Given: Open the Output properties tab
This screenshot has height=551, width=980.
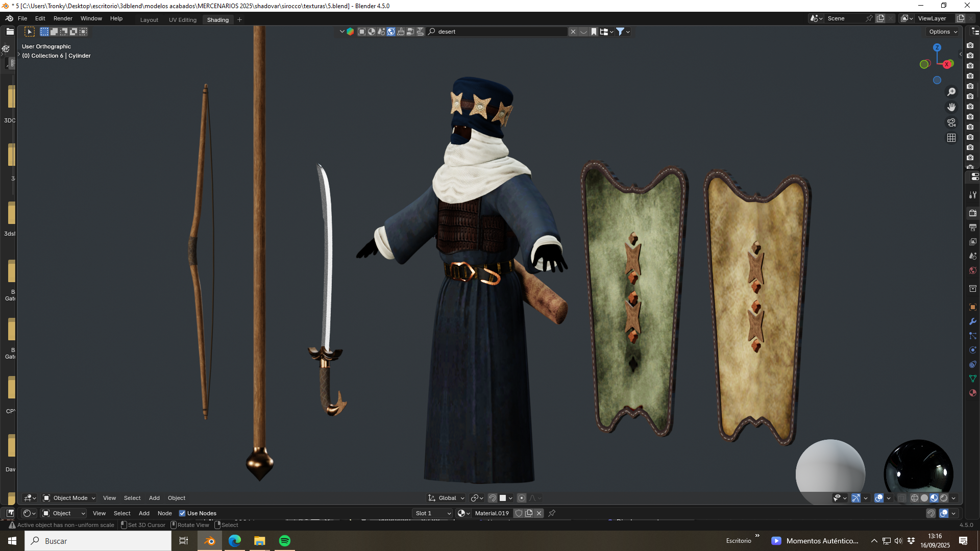Looking at the screenshot, I should (x=973, y=228).
